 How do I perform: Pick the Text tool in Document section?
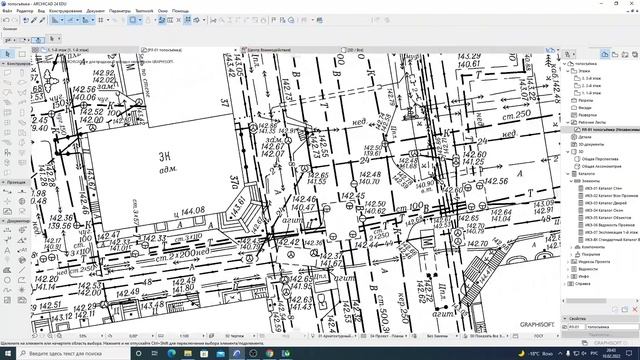click(8, 250)
